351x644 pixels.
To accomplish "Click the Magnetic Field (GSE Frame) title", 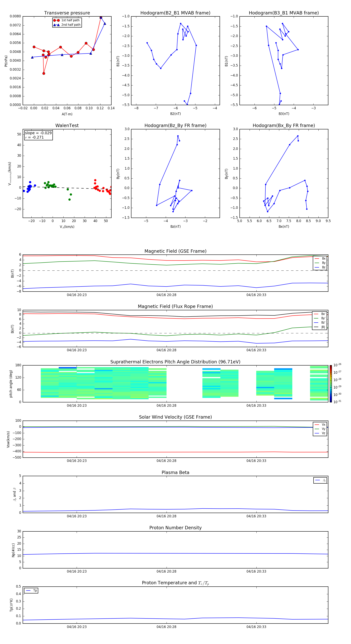I will (175, 251).
